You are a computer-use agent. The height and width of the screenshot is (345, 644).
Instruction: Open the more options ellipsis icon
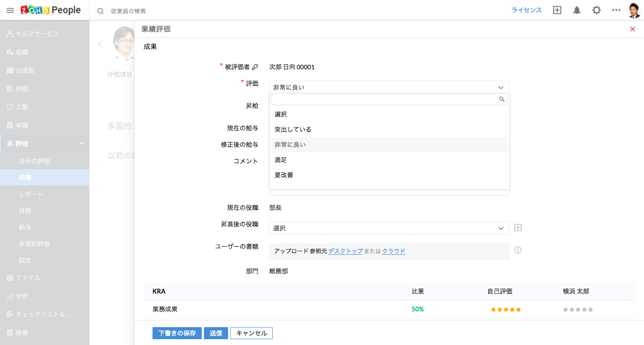616,10
